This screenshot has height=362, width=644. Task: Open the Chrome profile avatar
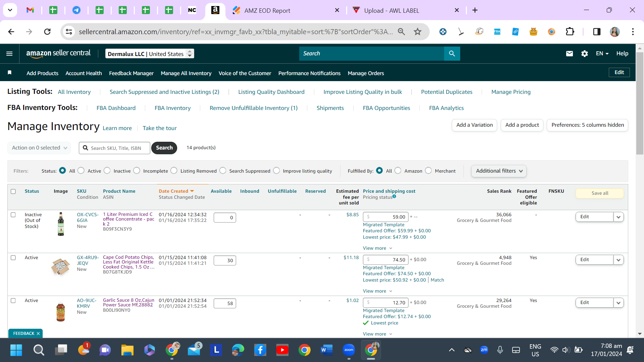point(615,32)
